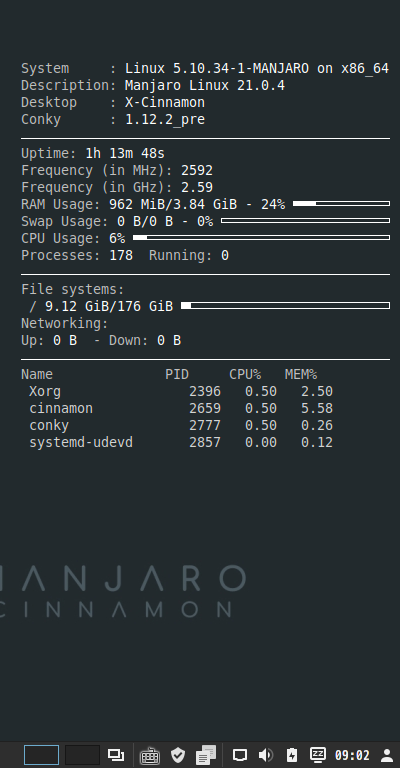Click the frequency value 2.59

click(x=197, y=187)
